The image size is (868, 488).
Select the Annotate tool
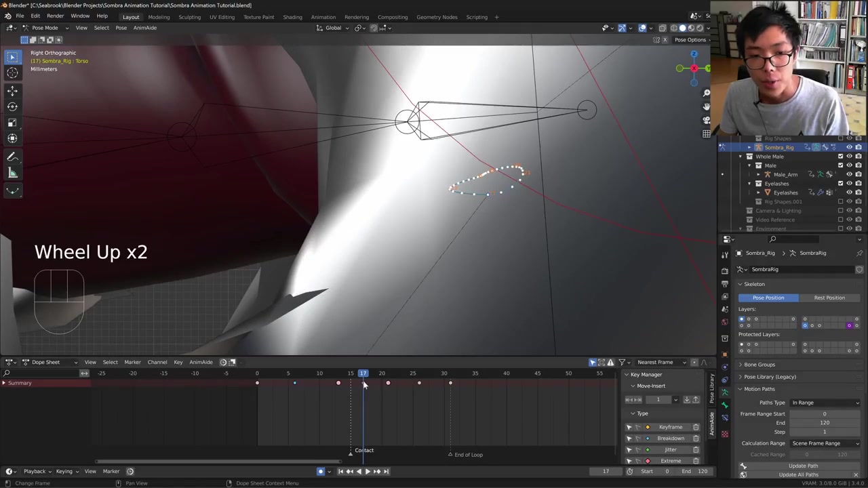[12, 157]
